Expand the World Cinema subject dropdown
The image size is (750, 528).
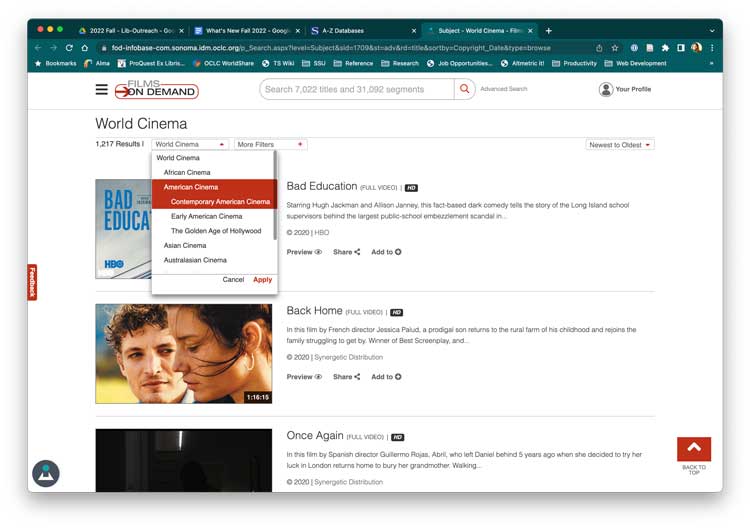click(190, 144)
